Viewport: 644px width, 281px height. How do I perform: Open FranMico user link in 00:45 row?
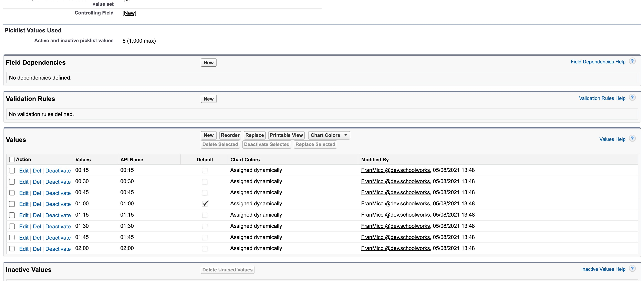click(395, 192)
